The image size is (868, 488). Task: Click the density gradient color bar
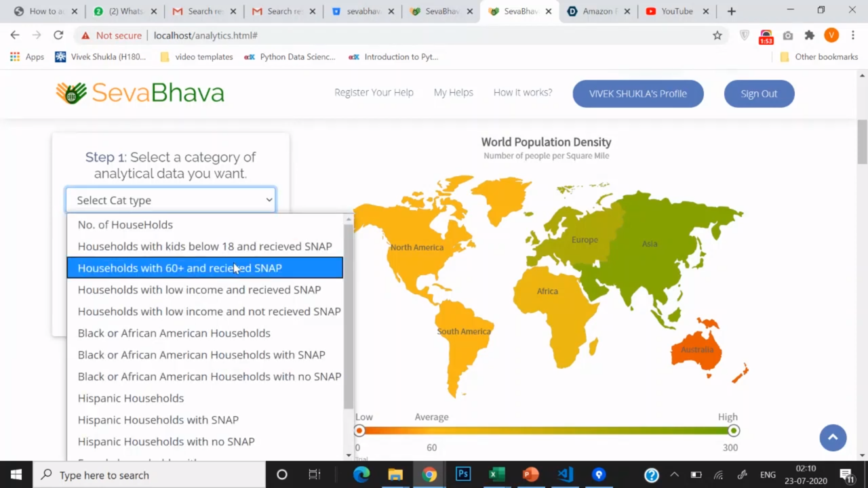click(547, 430)
